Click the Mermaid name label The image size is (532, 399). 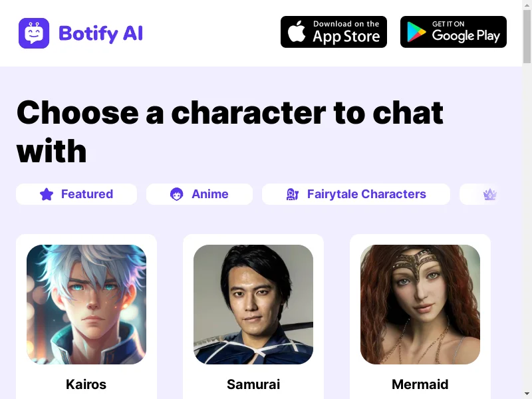pos(420,384)
